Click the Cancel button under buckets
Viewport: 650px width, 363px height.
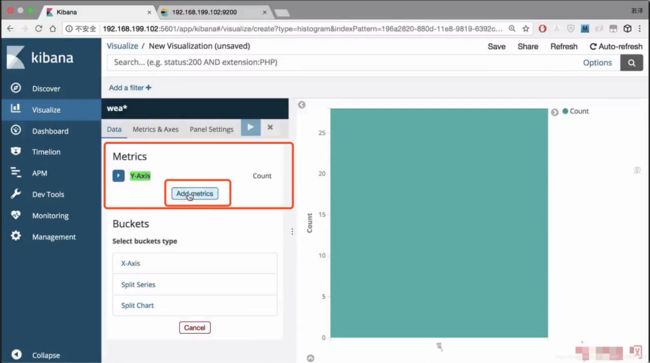click(195, 328)
